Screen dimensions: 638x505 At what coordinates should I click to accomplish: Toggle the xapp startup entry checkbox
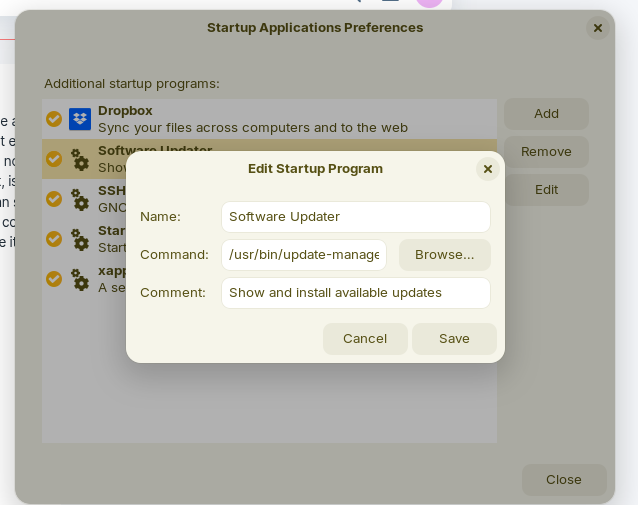pyautogui.click(x=54, y=279)
